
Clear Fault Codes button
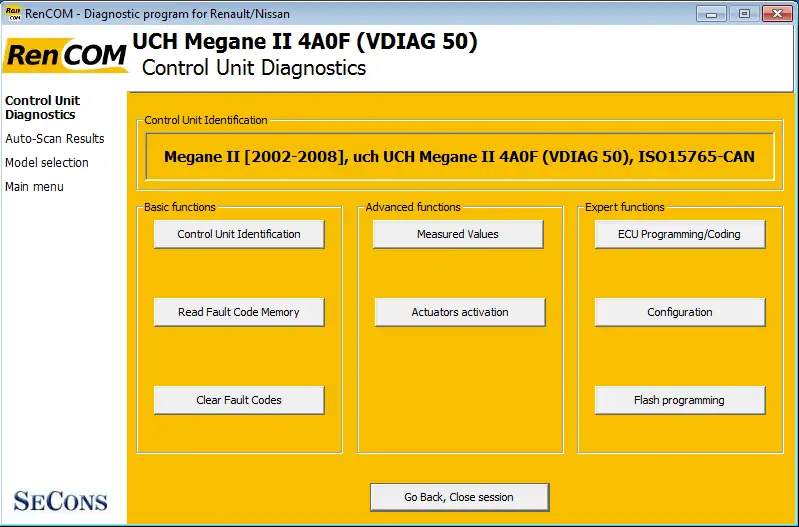239,400
